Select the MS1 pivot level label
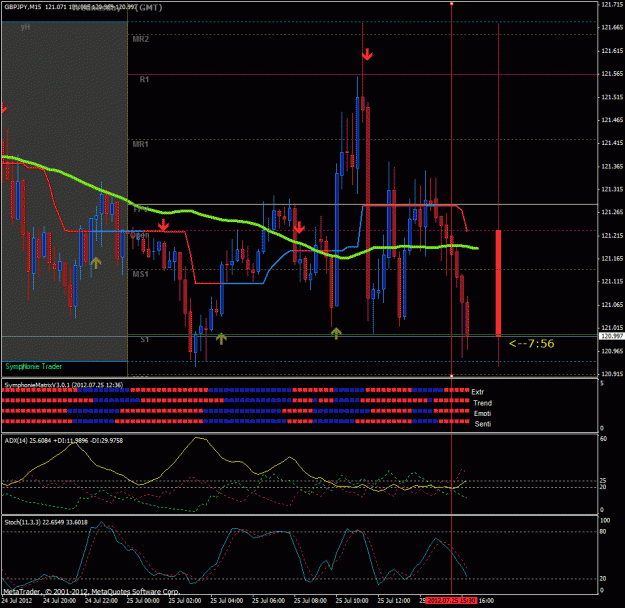 tap(141, 274)
